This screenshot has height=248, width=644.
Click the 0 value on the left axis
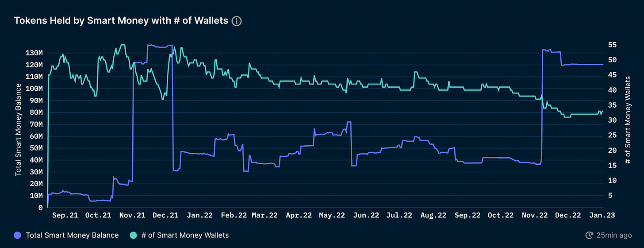[x=40, y=208]
